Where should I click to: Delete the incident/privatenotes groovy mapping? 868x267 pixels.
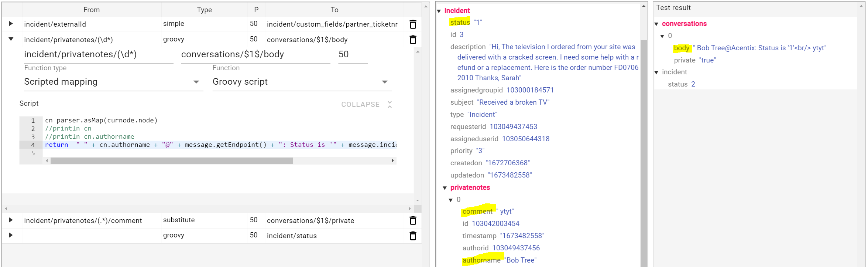(x=413, y=40)
